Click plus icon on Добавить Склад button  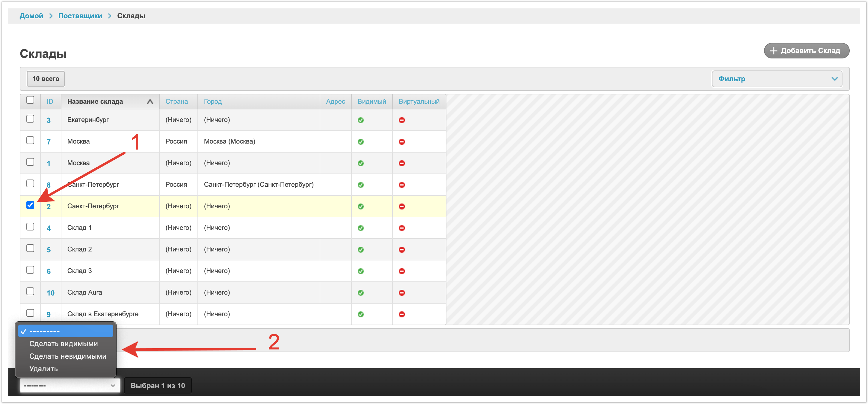pyautogui.click(x=774, y=51)
